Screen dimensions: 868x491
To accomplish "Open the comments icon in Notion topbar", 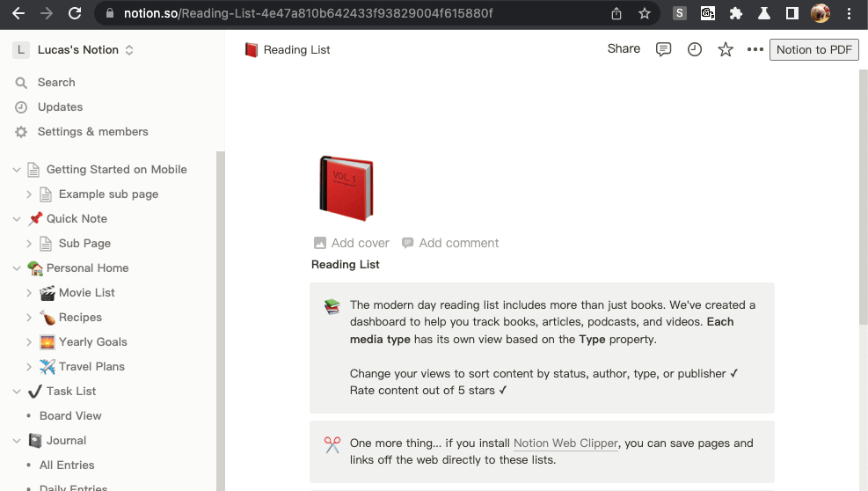I will click(x=663, y=49).
